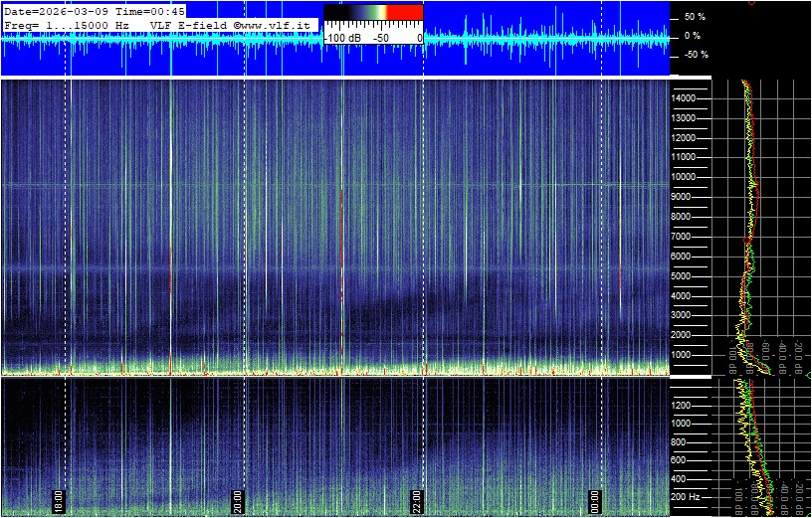Click the 200 Hz label on lower axis
Viewport: 812px width, 518px height.
coord(689,496)
